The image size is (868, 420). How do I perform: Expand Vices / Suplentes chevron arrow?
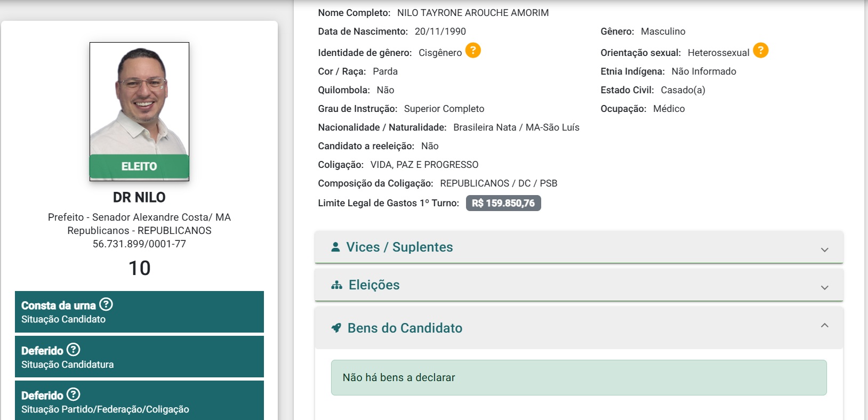(x=824, y=249)
